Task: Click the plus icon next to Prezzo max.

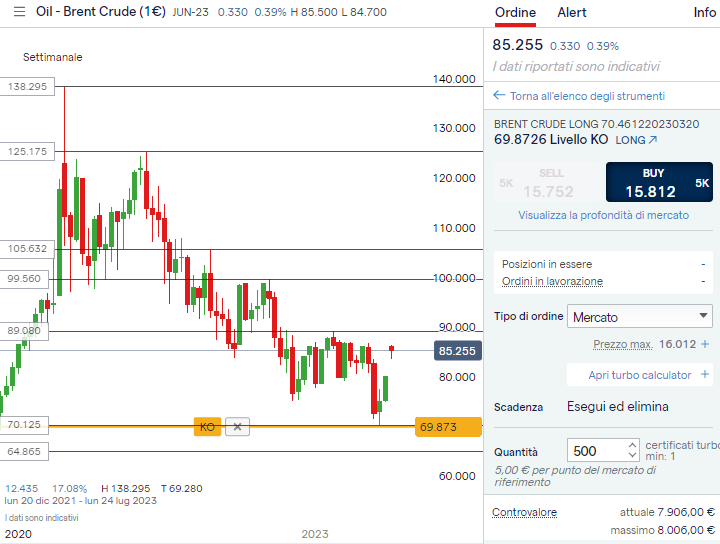Action: coord(704,344)
